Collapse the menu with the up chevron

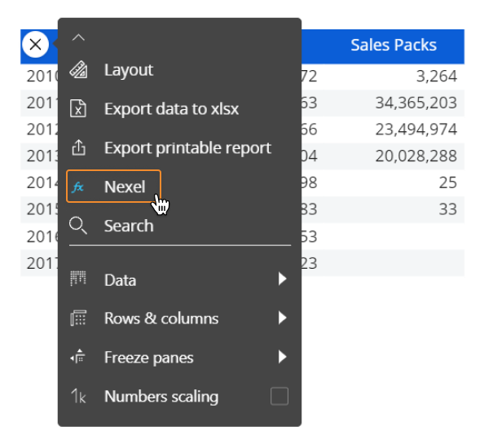[x=78, y=37]
